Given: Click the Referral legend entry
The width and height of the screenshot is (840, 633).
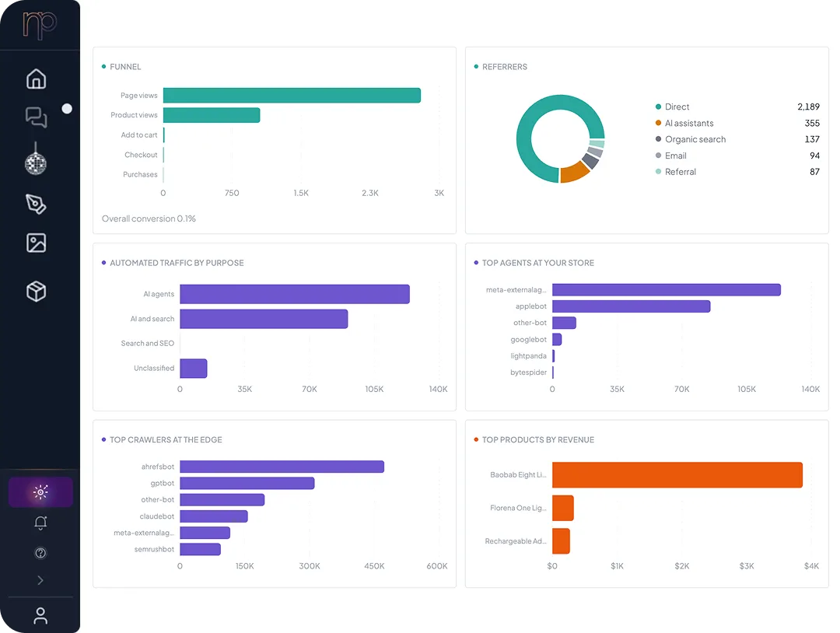Looking at the screenshot, I should point(681,172).
